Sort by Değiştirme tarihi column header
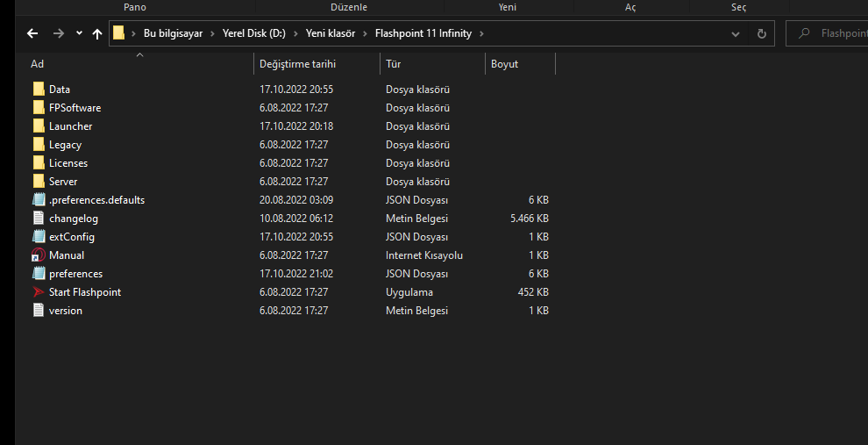 tap(298, 64)
